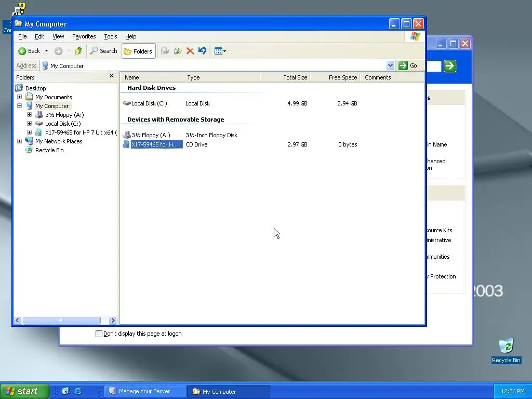Collapse My Computer tree node
This screenshot has height=399, width=532.
19,106
